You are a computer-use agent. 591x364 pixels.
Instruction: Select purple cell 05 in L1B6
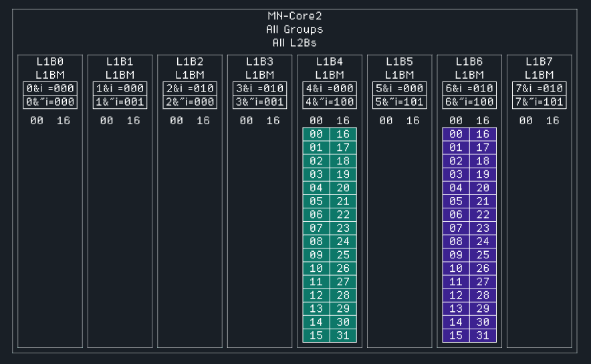click(456, 202)
